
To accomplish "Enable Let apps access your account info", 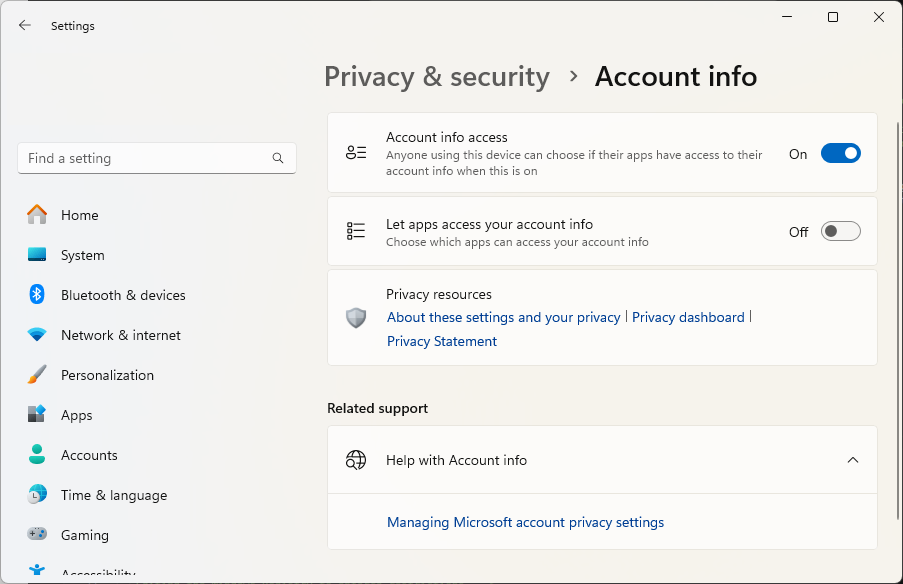I will pos(840,231).
